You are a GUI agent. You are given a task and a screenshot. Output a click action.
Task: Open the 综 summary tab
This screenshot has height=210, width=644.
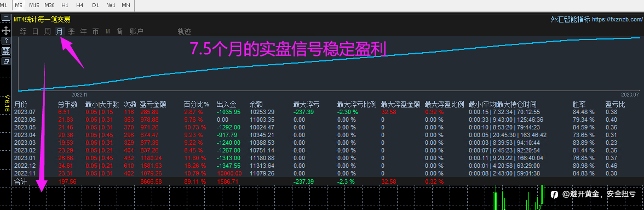pyautogui.click(x=24, y=31)
